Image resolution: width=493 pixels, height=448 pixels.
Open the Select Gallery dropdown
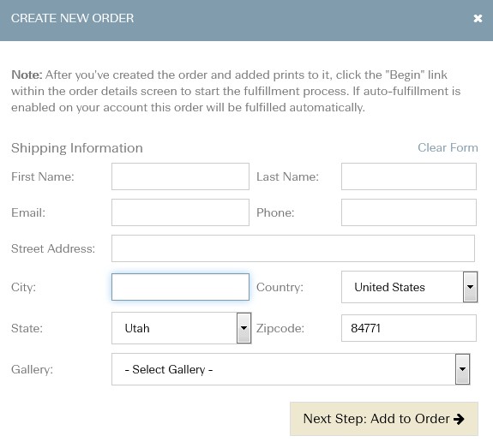click(x=291, y=369)
